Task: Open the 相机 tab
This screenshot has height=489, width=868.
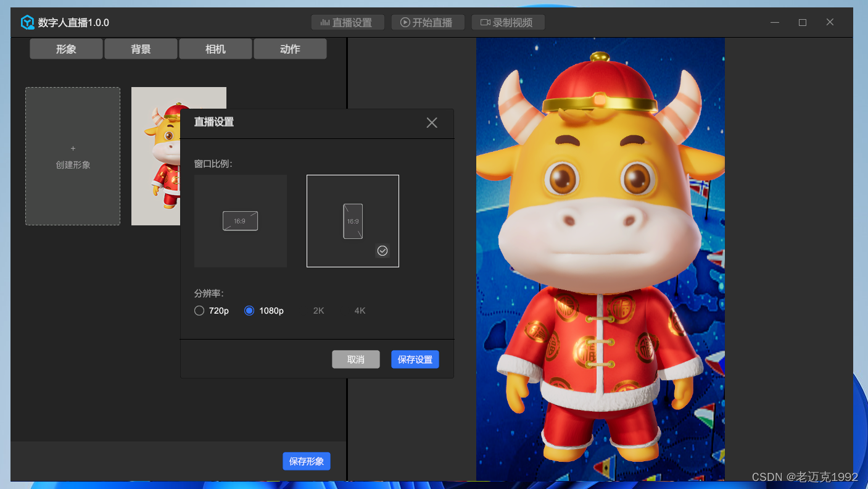Action: pos(215,49)
